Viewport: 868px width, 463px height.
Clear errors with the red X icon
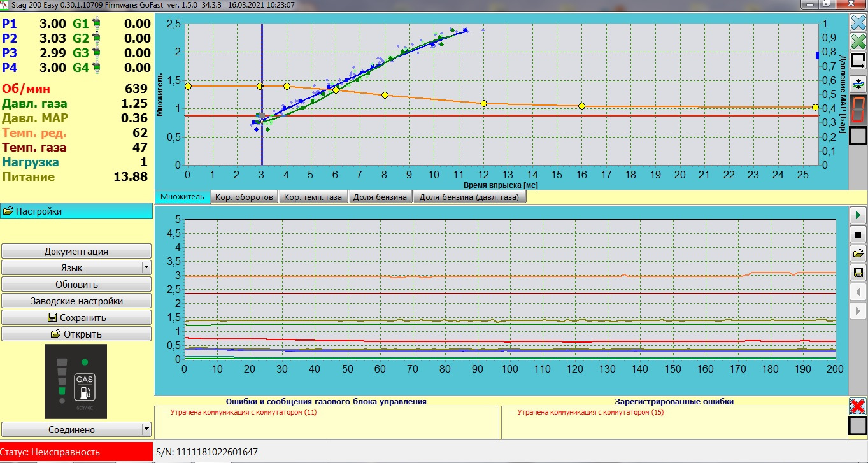[858, 406]
